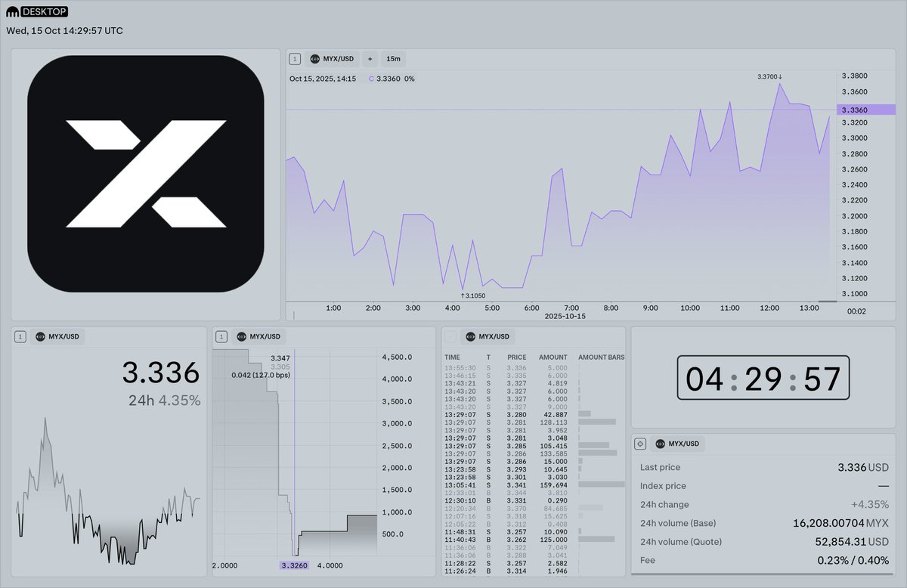
Task: Click the 0.042 (127.0 bps) spread label
Action: click(x=261, y=374)
